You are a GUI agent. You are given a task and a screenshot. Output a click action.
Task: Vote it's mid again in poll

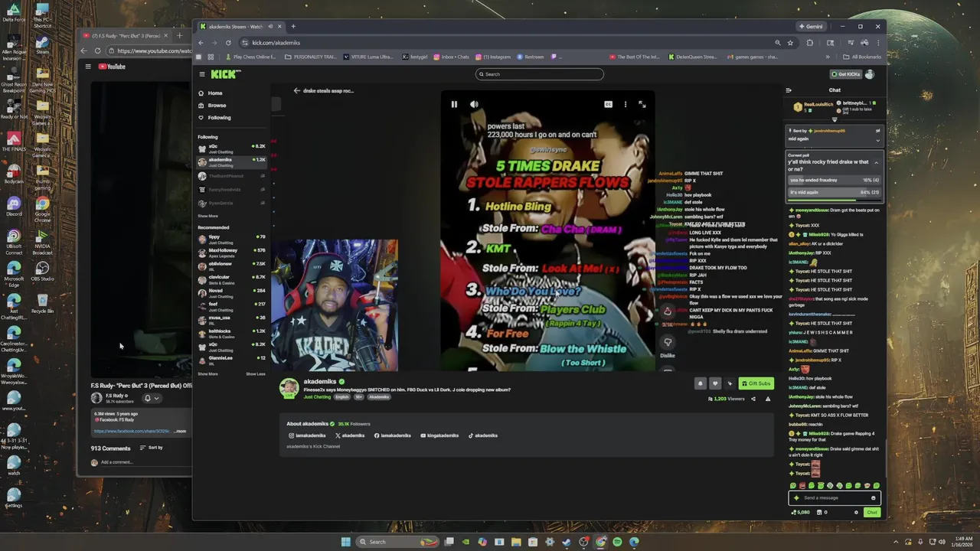click(x=835, y=192)
